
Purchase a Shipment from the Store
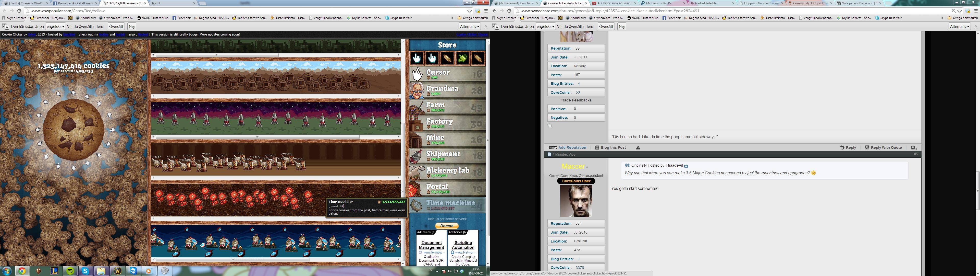tap(447, 156)
